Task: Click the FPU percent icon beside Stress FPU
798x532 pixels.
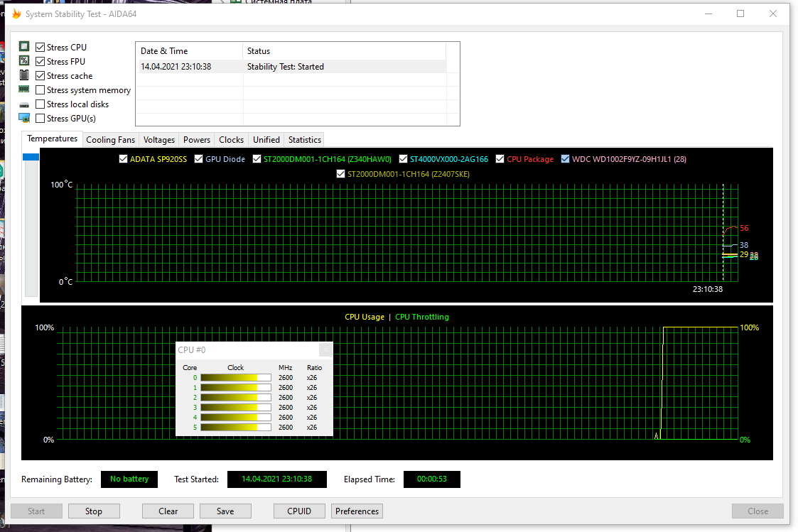Action: point(24,60)
